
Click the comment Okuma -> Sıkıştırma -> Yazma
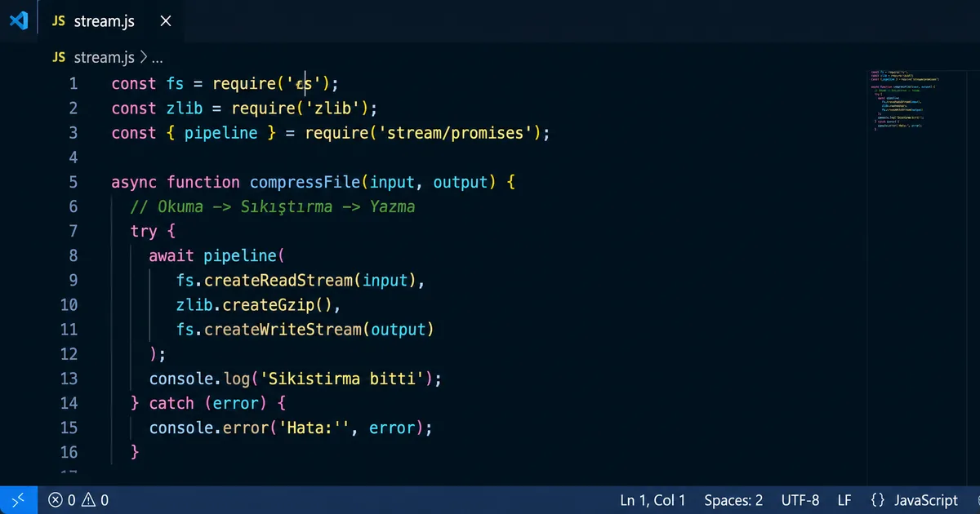[x=273, y=206]
